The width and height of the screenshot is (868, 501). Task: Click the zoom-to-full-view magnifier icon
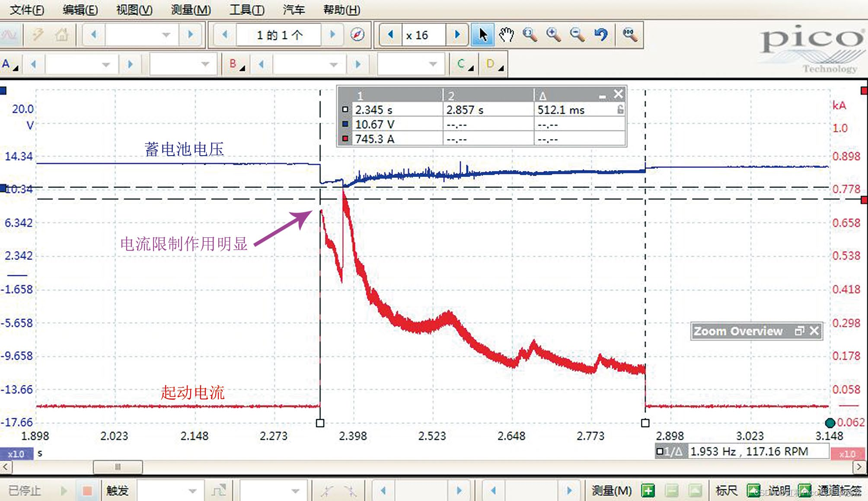pos(629,35)
